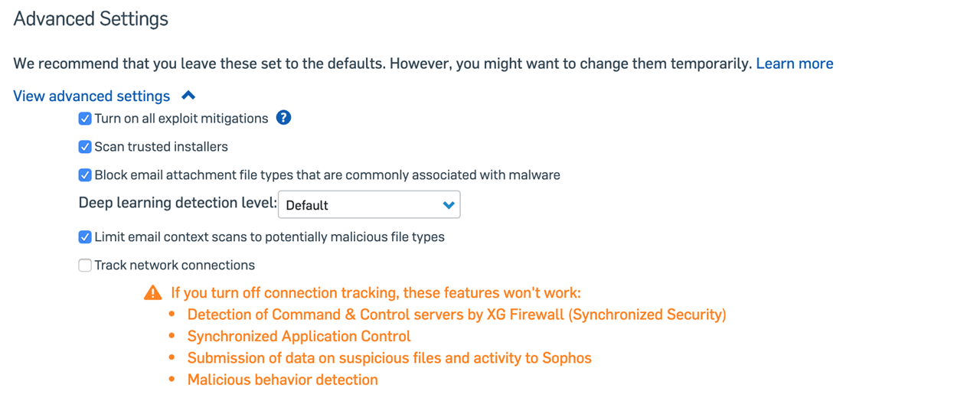Enable the Track network connections checkbox
The image size is (980, 414).
pos(85,266)
